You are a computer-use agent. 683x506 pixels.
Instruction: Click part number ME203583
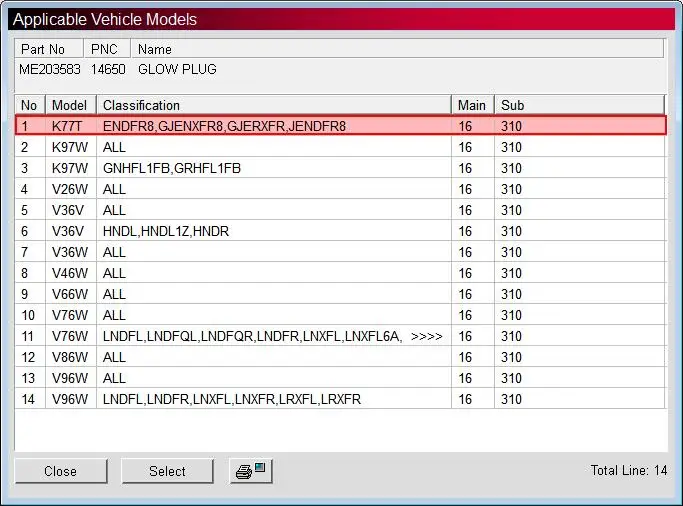50,69
